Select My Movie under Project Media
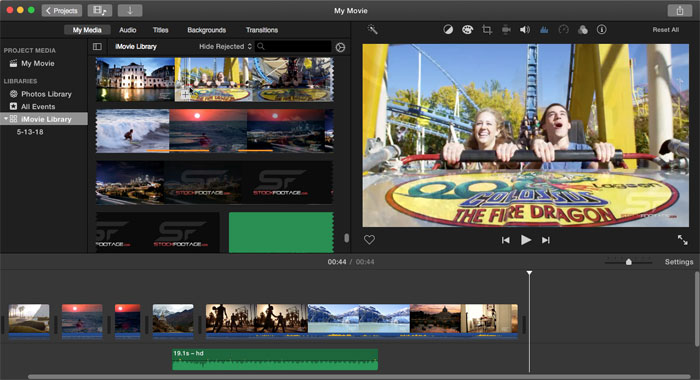The height and width of the screenshot is (380, 700). pyautogui.click(x=38, y=63)
